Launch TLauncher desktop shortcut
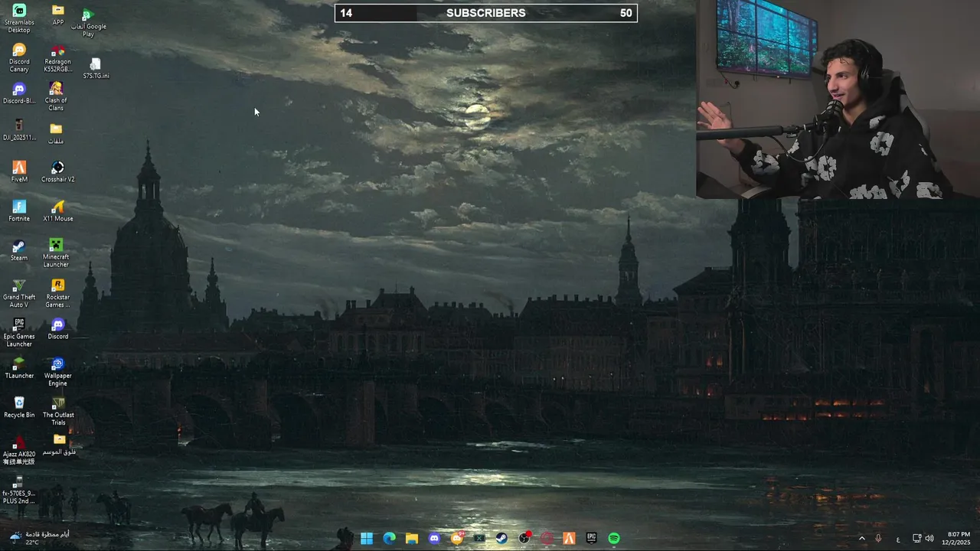 (19, 368)
